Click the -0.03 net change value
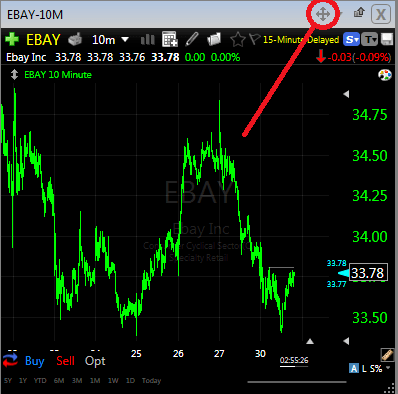 click(339, 57)
